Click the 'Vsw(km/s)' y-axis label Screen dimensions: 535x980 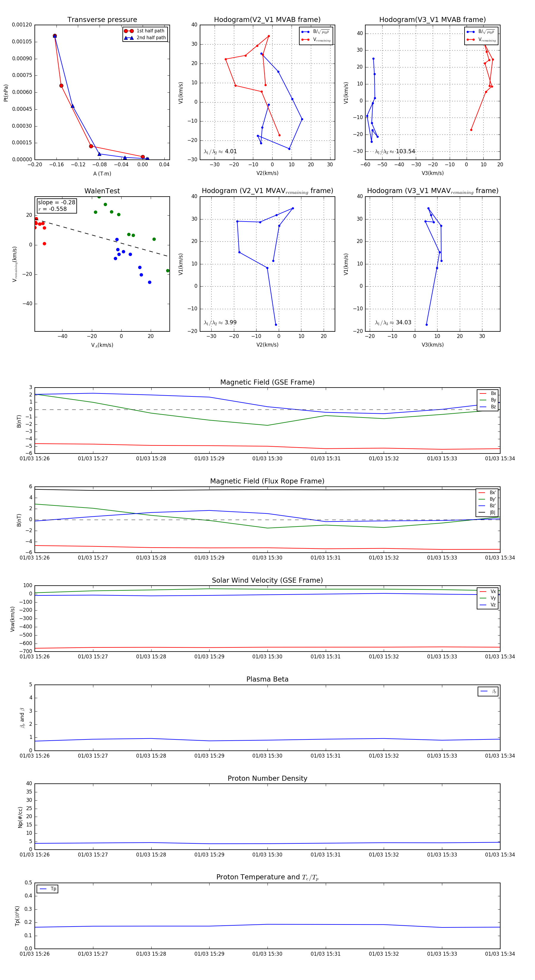[x=12, y=619]
